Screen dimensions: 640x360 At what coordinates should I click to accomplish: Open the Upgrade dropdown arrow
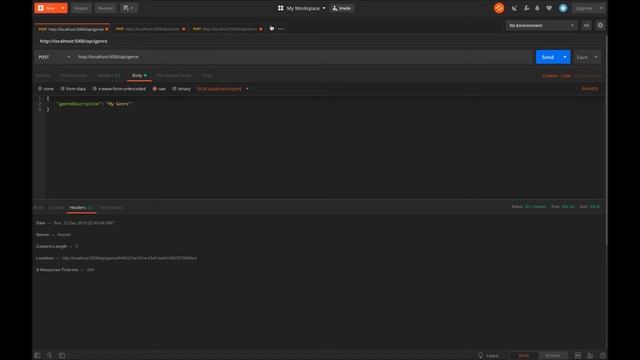pos(600,8)
